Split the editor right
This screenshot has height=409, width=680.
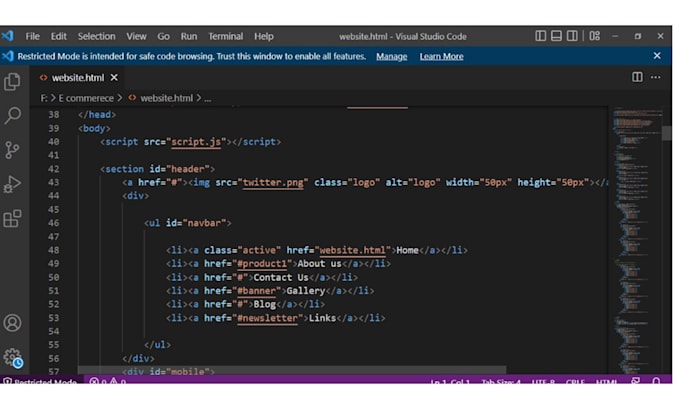637,77
